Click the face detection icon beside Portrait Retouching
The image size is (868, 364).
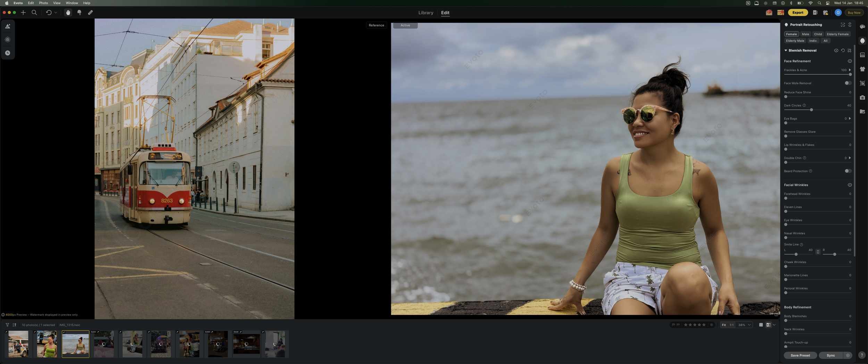point(843,25)
